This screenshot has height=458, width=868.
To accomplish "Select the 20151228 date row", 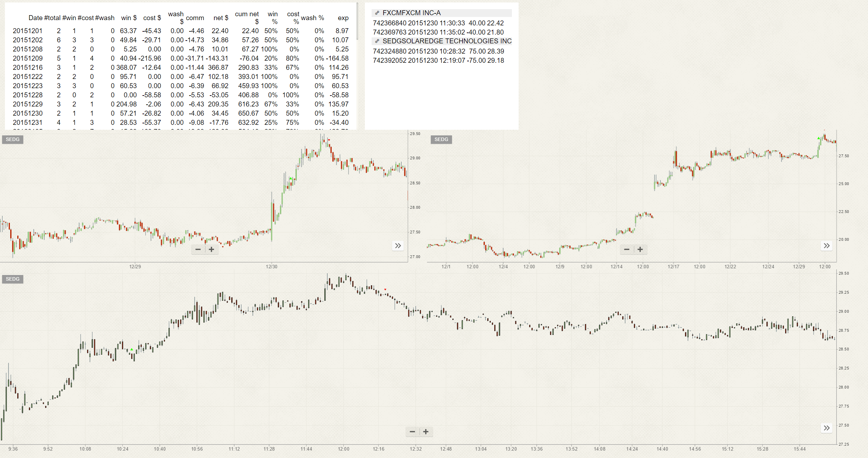I will (x=181, y=95).
